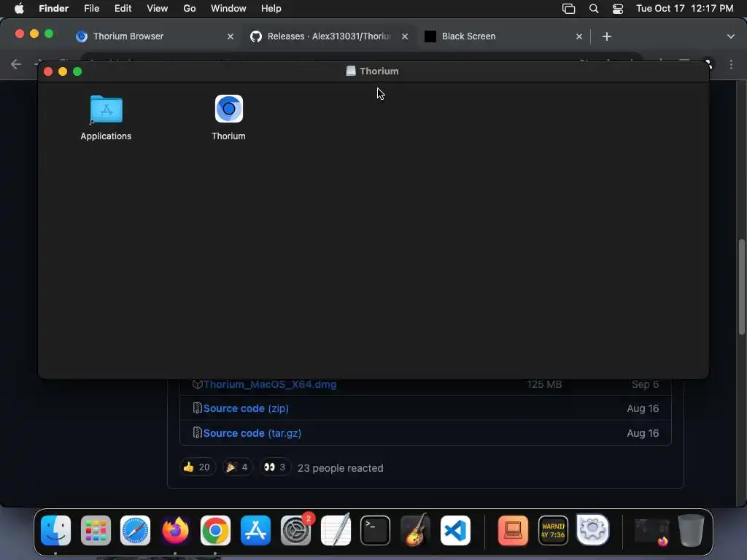Open Terminal from the Dock
Screen dimensions: 747x560
coord(376,531)
